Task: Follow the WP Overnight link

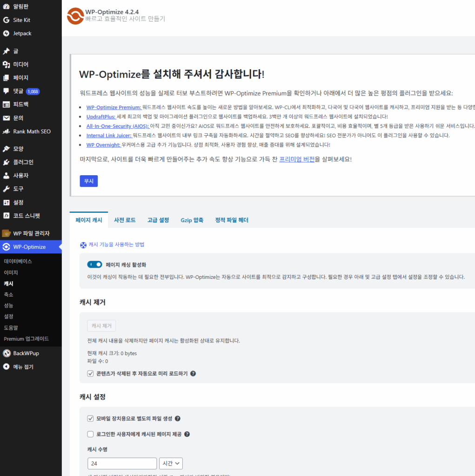Action: (103, 145)
